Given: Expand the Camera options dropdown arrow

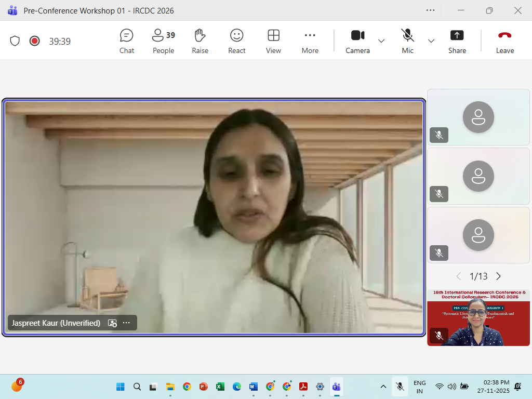Looking at the screenshot, I should pyautogui.click(x=381, y=41).
